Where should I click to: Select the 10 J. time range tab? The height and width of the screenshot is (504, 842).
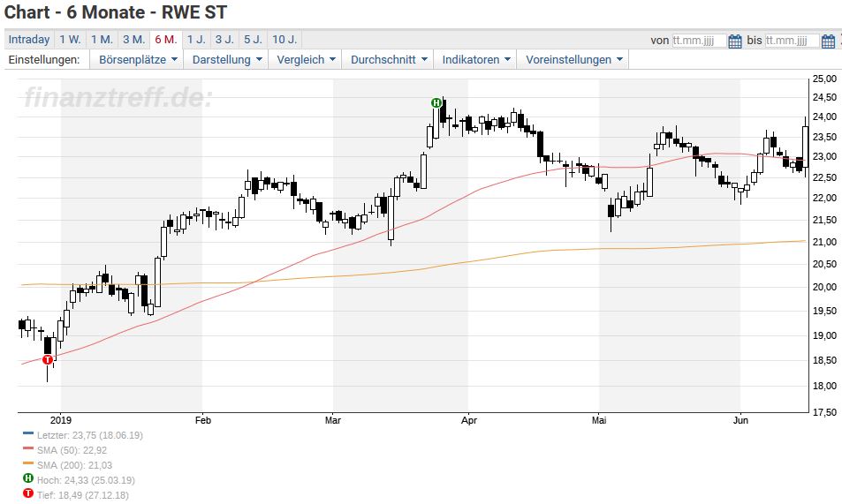284,40
